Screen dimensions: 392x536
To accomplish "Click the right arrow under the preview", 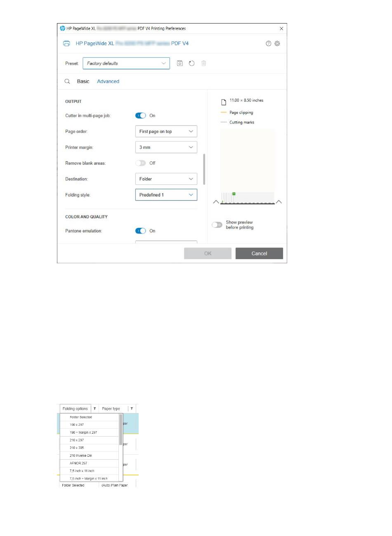I will (x=279, y=202).
